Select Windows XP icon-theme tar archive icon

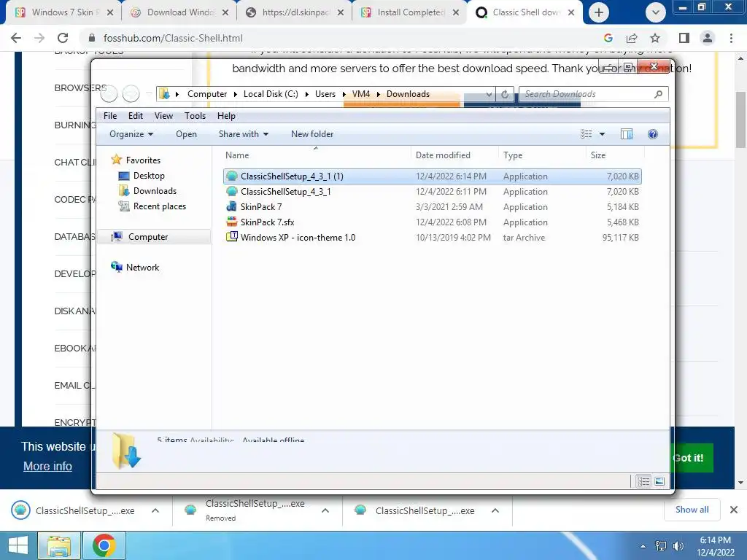pos(231,237)
